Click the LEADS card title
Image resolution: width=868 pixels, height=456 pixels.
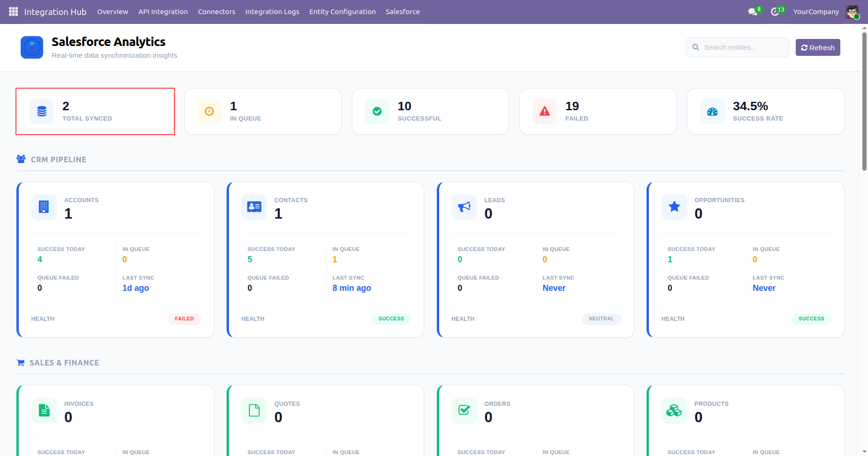(x=495, y=200)
